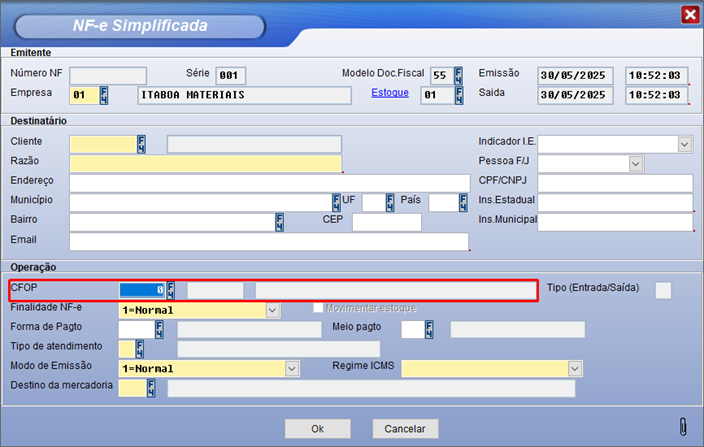Expand Indicador I.E. dropdown
The width and height of the screenshot is (704, 447).
[x=685, y=145]
